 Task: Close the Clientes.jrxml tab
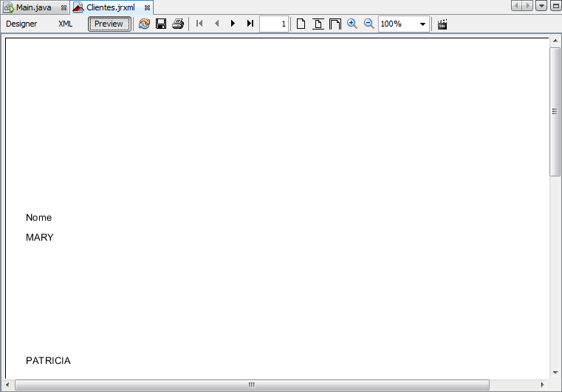[x=147, y=7]
